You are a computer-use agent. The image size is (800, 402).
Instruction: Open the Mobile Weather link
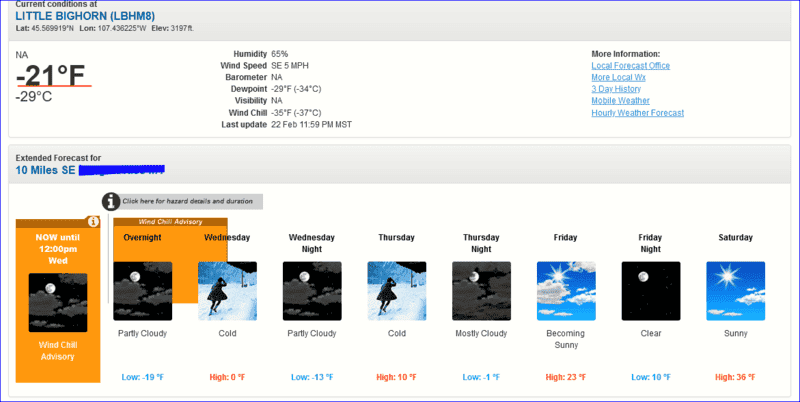pos(620,101)
